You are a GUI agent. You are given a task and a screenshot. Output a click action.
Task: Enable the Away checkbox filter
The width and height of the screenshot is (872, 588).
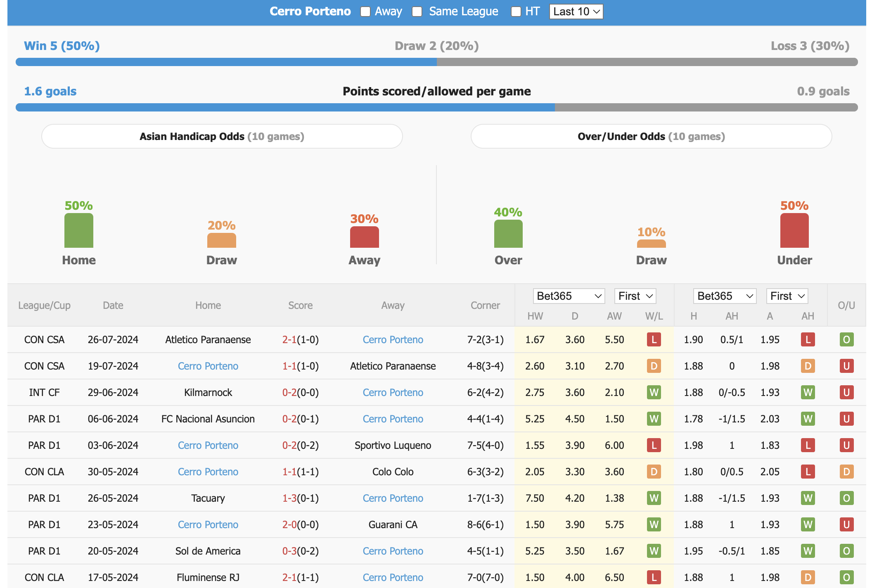[365, 12]
